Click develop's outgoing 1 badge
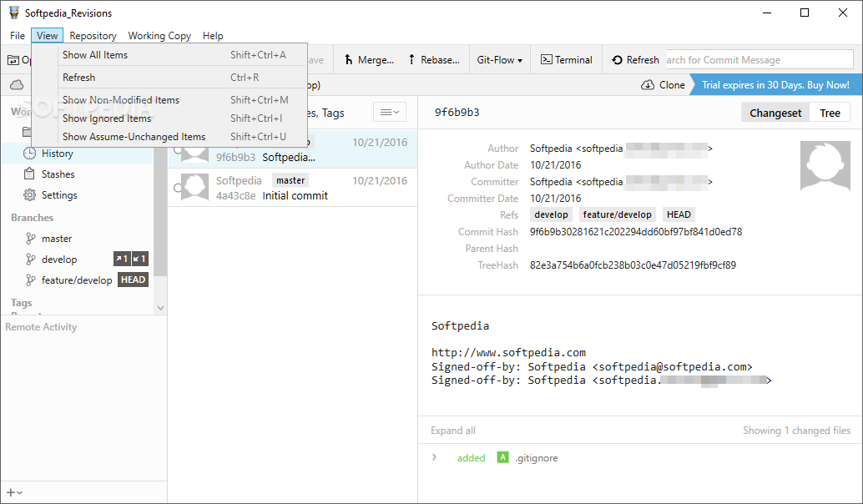The height and width of the screenshot is (504, 863). 122,260
